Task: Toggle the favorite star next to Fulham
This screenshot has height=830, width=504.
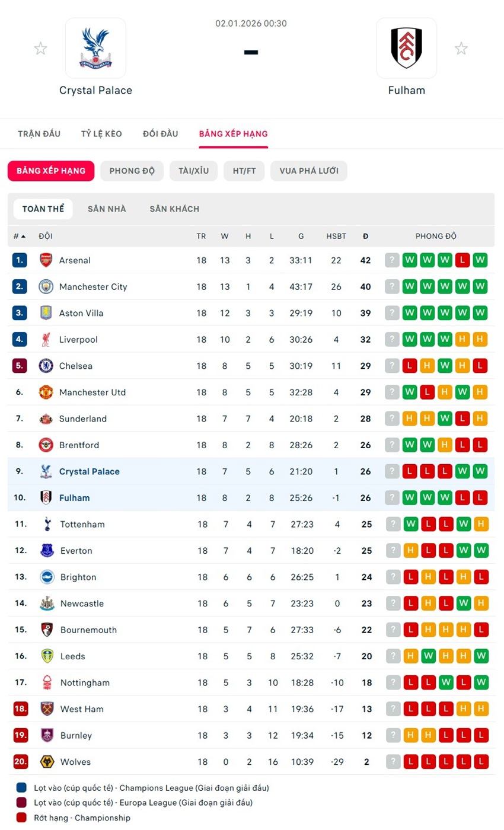Action: (461, 49)
